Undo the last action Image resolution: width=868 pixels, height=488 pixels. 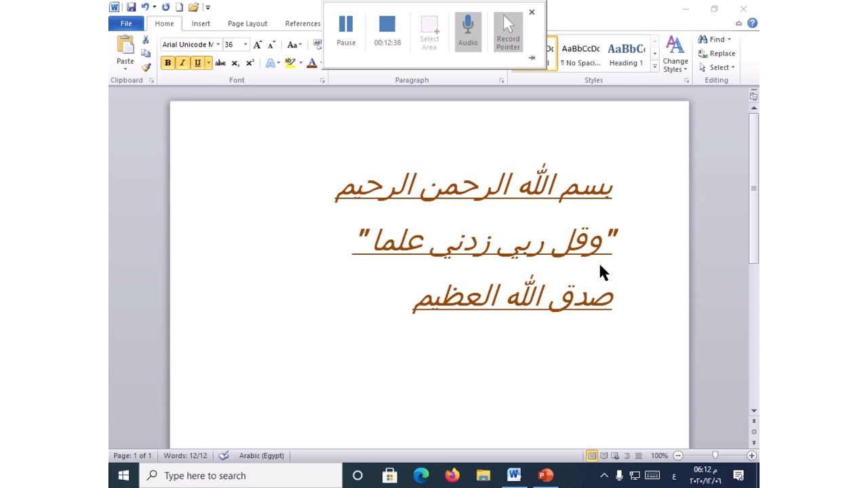pyautogui.click(x=144, y=7)
